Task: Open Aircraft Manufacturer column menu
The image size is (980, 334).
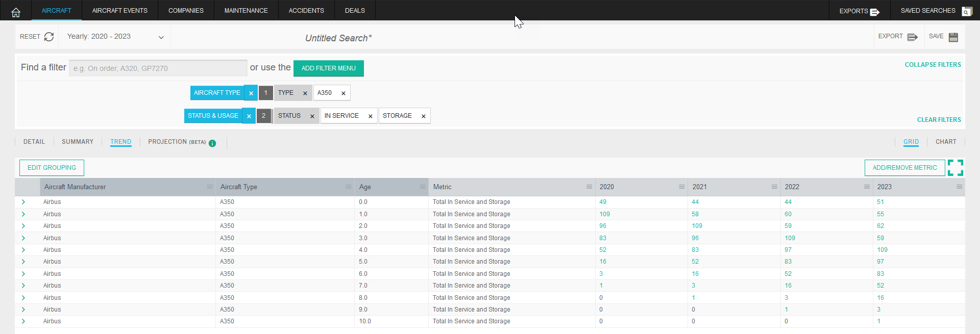Action: [209, 187]
